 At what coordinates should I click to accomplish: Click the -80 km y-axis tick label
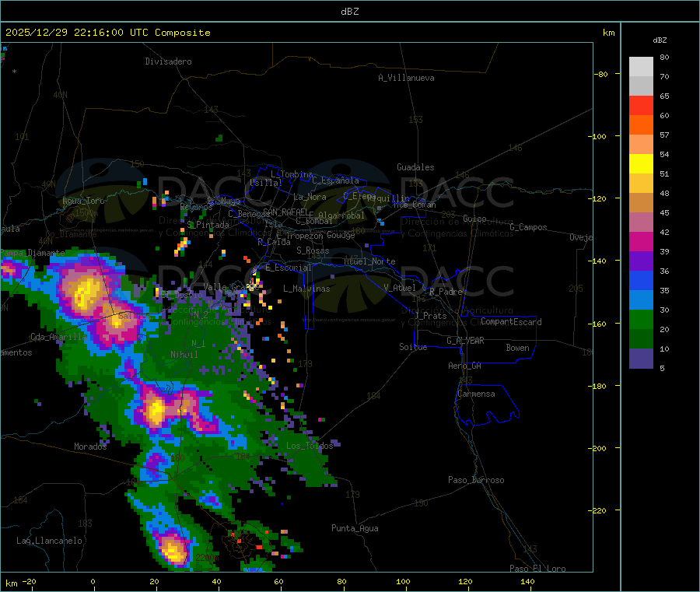601,74
